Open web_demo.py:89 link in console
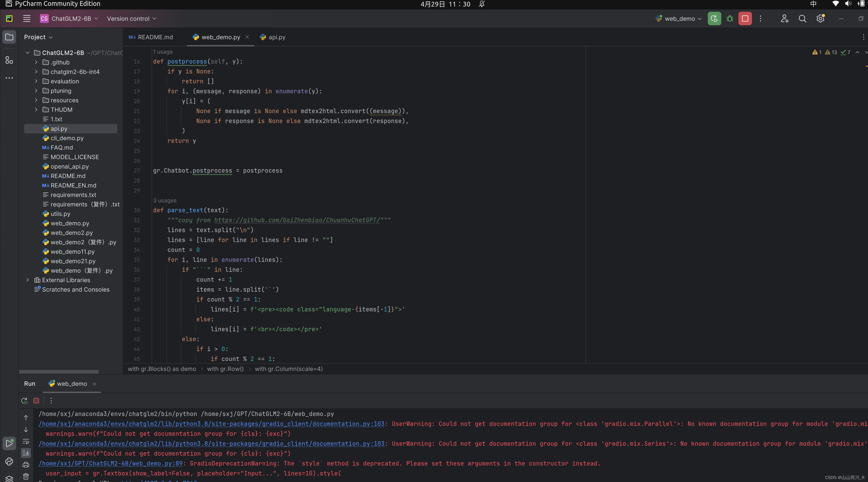Viewport: 868px width, 482px height. click(110, 464)
